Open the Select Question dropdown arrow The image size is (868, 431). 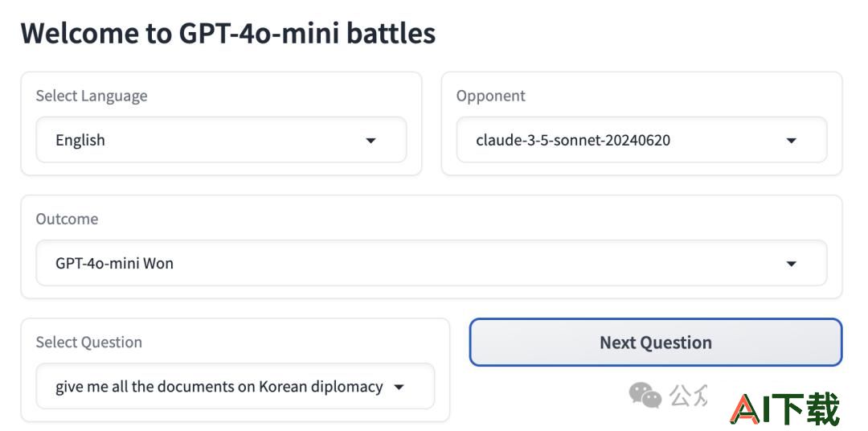(x=399, y=388)
